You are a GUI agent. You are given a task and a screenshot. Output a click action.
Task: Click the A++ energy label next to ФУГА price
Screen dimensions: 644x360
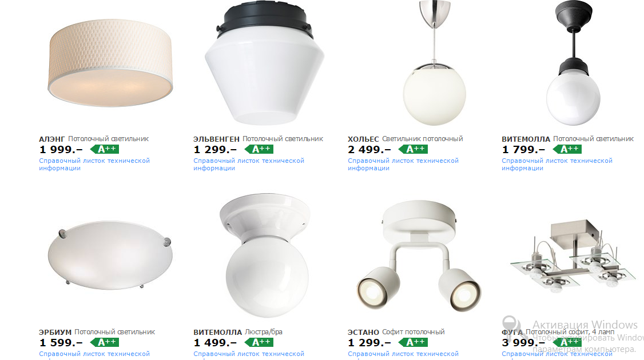(567, 342)
